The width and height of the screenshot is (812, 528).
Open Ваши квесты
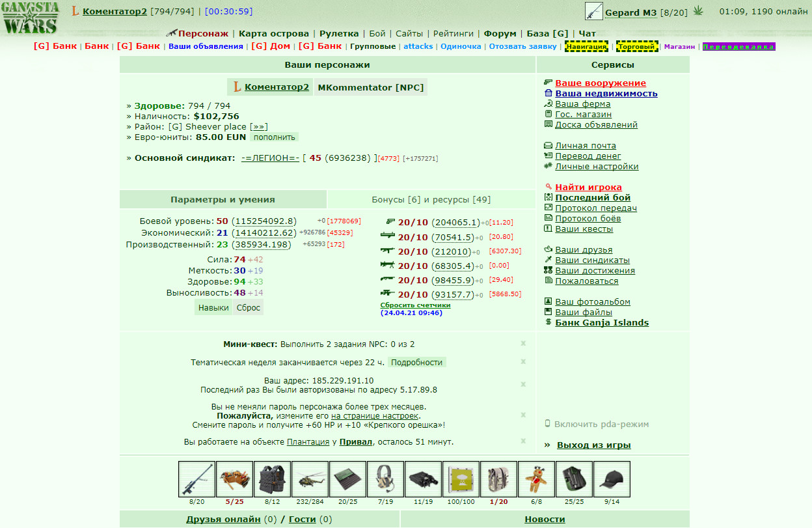584,229
